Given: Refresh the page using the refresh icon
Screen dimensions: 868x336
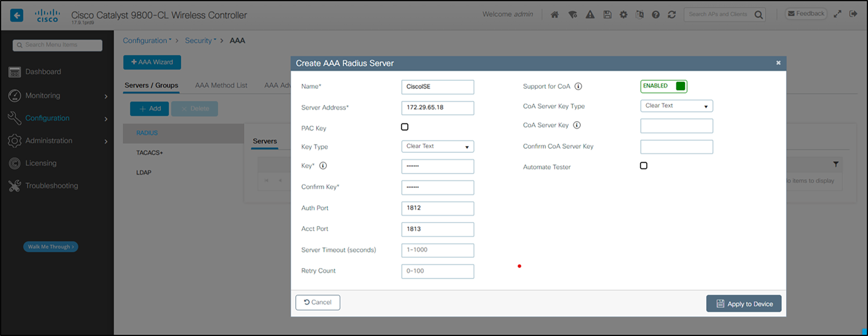Looking at the screenshot, I should [672, 14].
